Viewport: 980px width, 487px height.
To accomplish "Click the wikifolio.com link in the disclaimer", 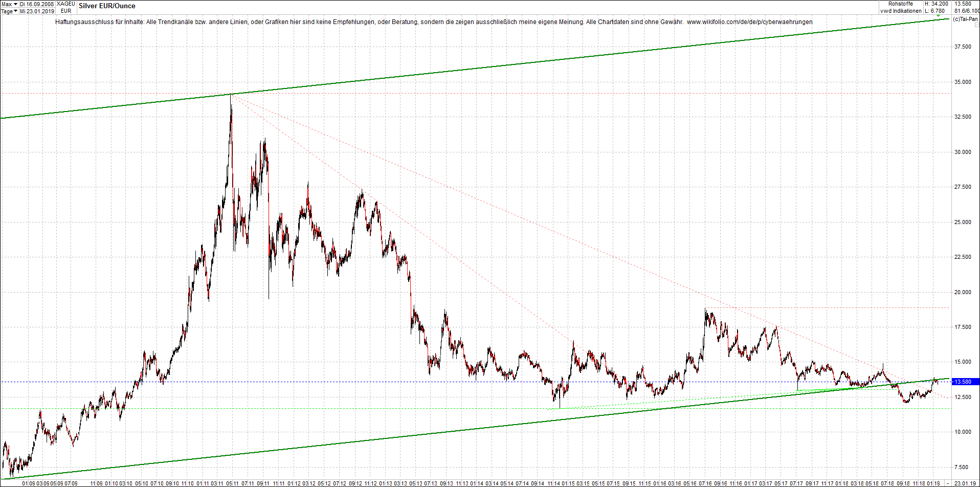I will 749,22.
